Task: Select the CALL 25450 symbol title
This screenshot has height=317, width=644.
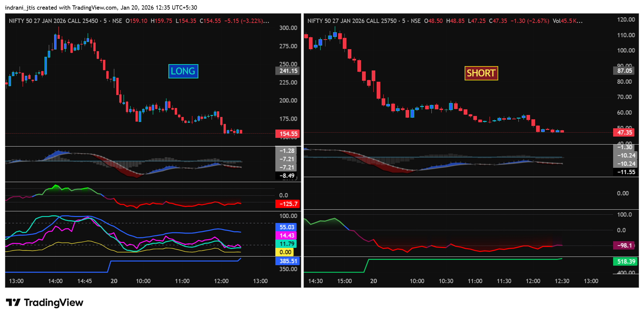Action: coord(53,21)
